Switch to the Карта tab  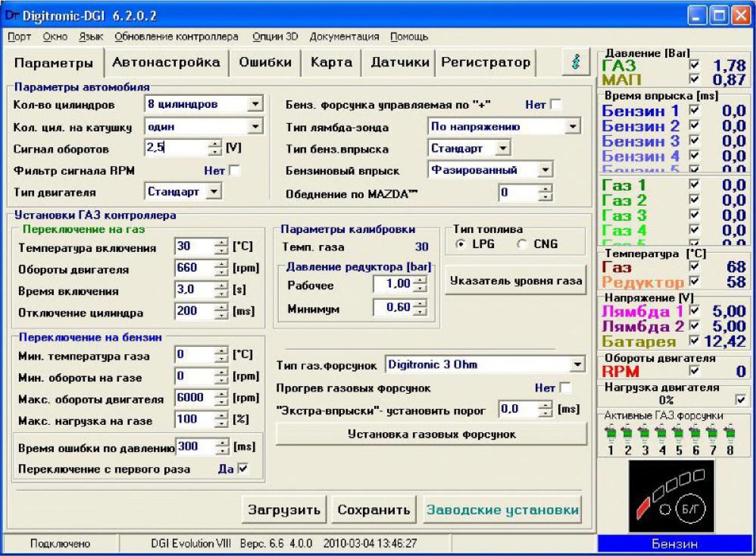click(x=331, y=62)
